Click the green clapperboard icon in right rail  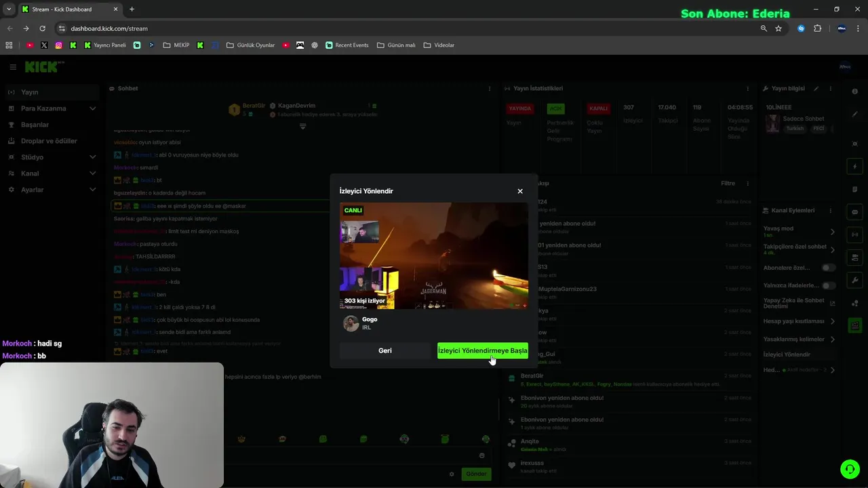point(854,325)
